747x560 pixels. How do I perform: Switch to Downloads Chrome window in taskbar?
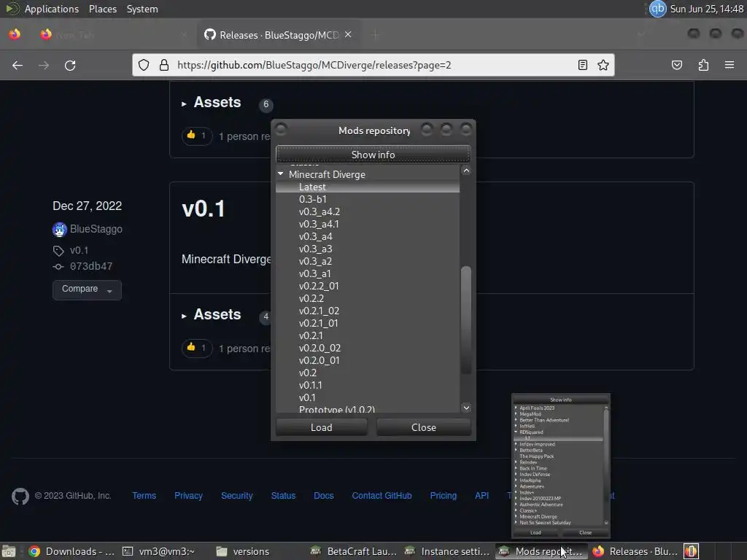[x=71, y=551]
